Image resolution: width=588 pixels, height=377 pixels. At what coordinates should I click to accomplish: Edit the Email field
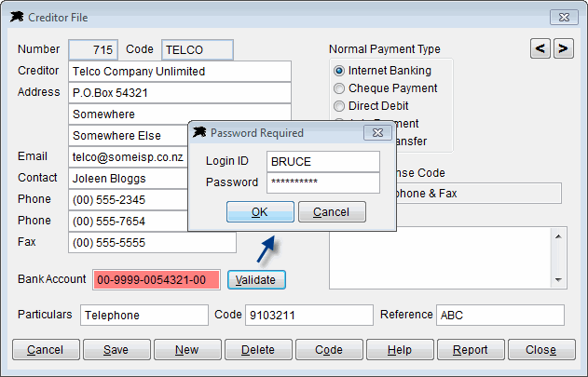click(129, 157)
